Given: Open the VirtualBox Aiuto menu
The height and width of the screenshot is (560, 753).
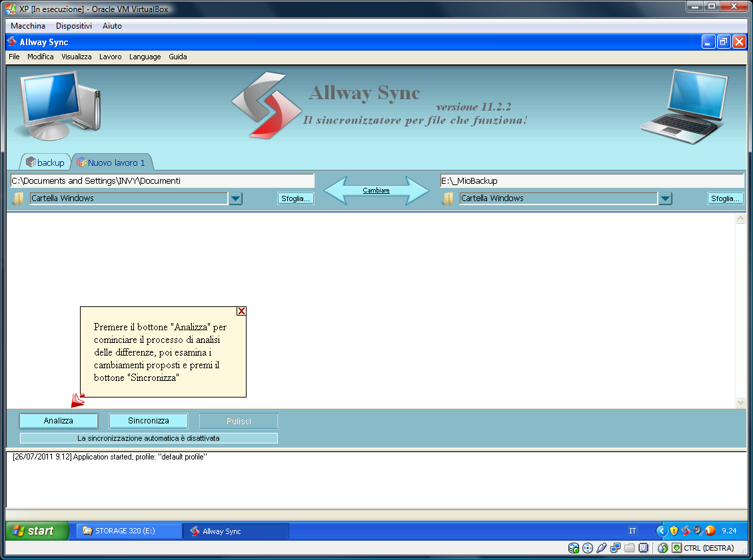Looking at the screenshot, I should click(x=112, y=26).
